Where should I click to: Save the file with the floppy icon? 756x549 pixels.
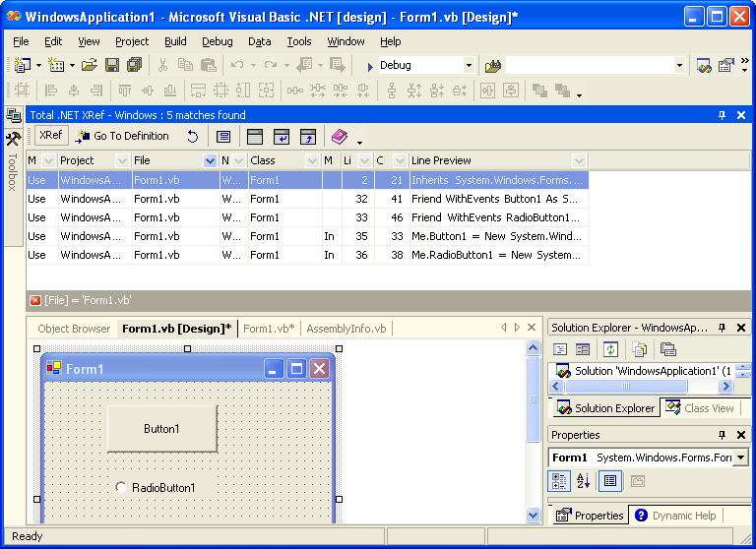point(112,65)
